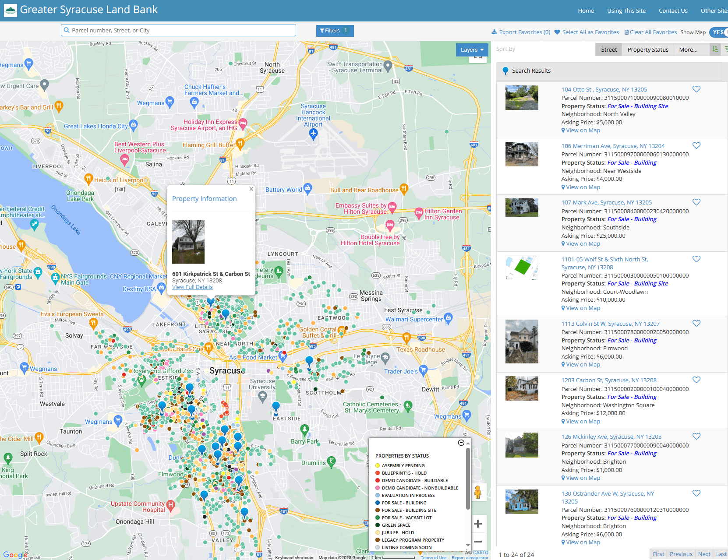Click the Export Favorites download icon
Image resolution: width=728 pixels, height=560 pixels.
[x=494, y=32]
